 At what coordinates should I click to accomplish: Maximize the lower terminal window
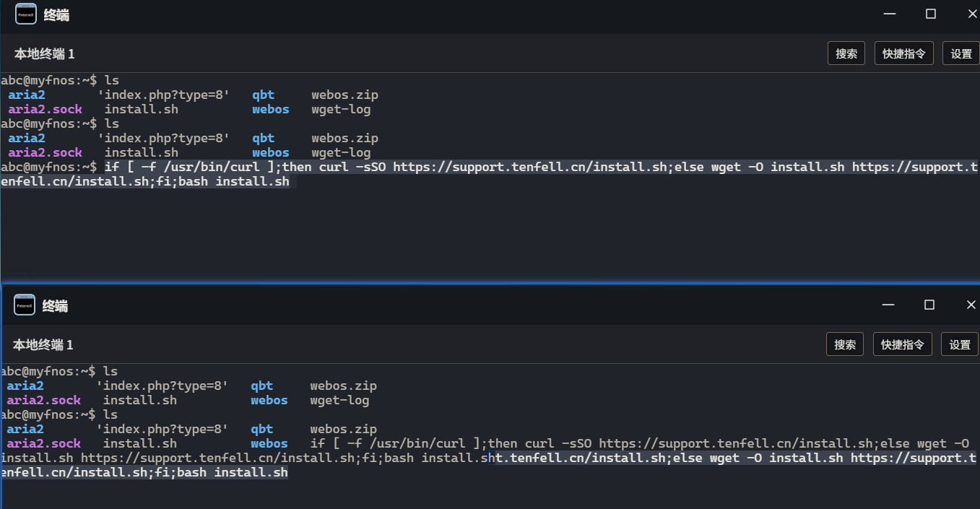[929, 305]
